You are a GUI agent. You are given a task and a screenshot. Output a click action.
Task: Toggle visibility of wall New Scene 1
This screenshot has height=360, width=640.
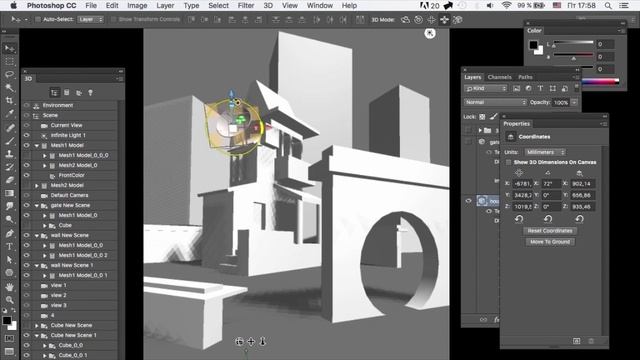[x=27, y=265]
